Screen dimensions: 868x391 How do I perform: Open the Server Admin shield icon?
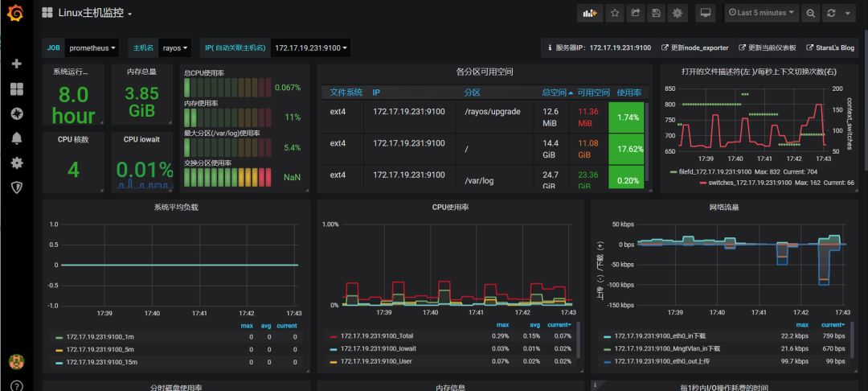pyautogui.click(x=17, y=187)
